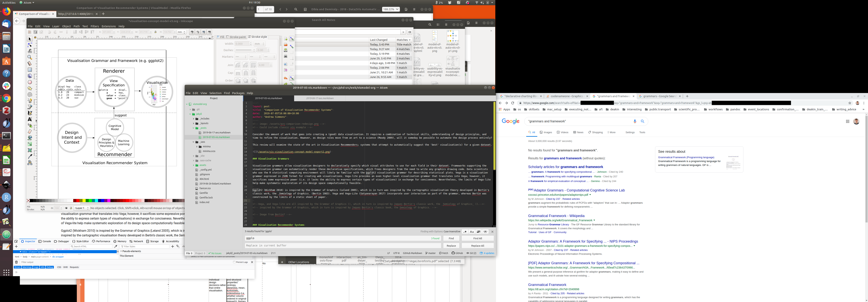The height and width of the screenshot is (302, 868).
Task: Open the Grammatical Framework - Wikipedia link
Action: pos(556,216)
